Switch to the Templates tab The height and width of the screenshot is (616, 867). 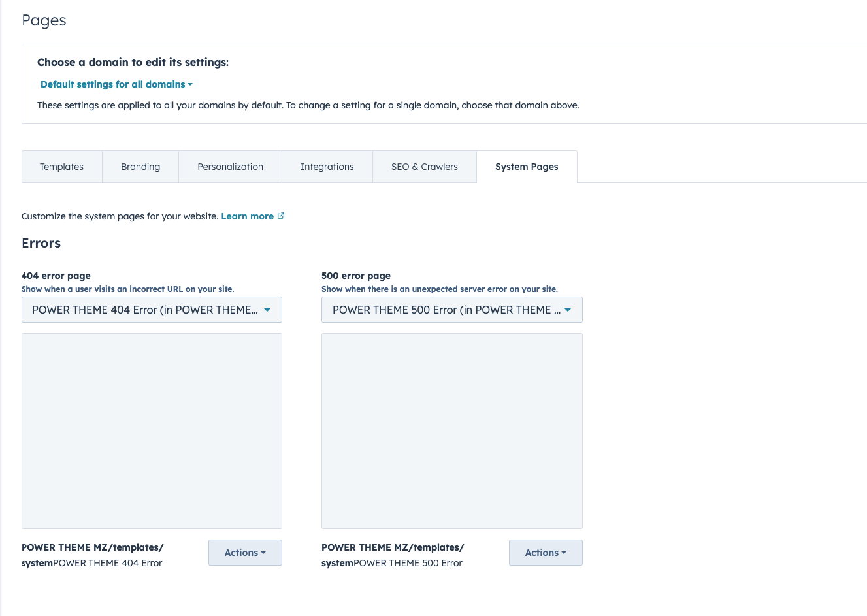click(x=62, y=167)
